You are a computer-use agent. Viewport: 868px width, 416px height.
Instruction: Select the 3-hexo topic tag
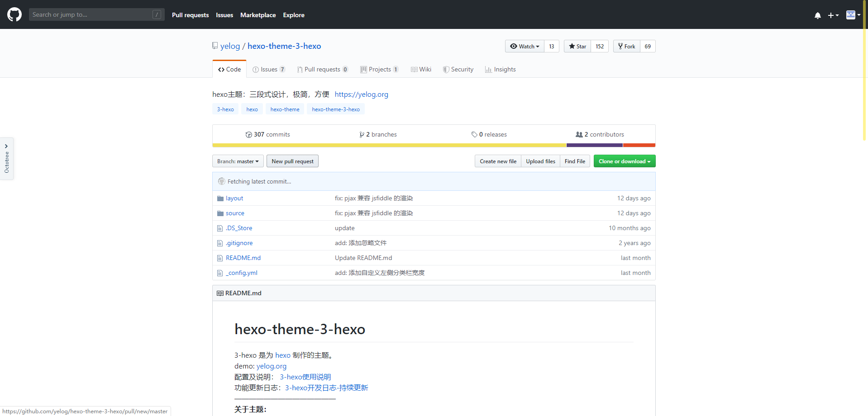coord(225,109)
